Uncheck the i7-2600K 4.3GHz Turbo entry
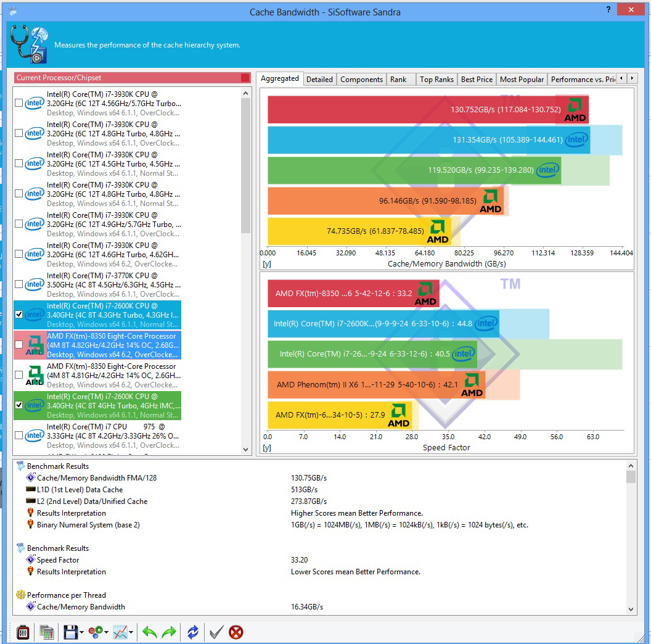The width and height of the screenshot is (651, 644). pos(18,315)
